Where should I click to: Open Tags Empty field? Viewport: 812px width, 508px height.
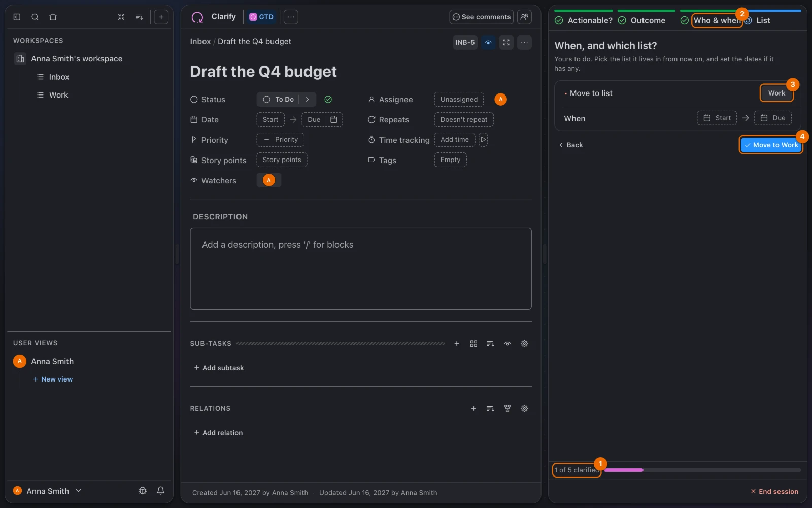[x=450, y=160]
